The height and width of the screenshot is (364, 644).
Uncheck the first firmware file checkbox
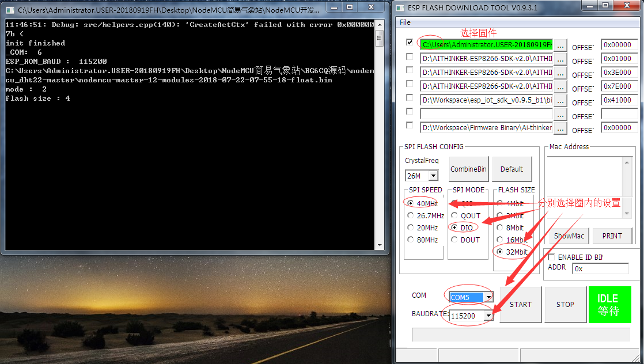coord(410,43)
